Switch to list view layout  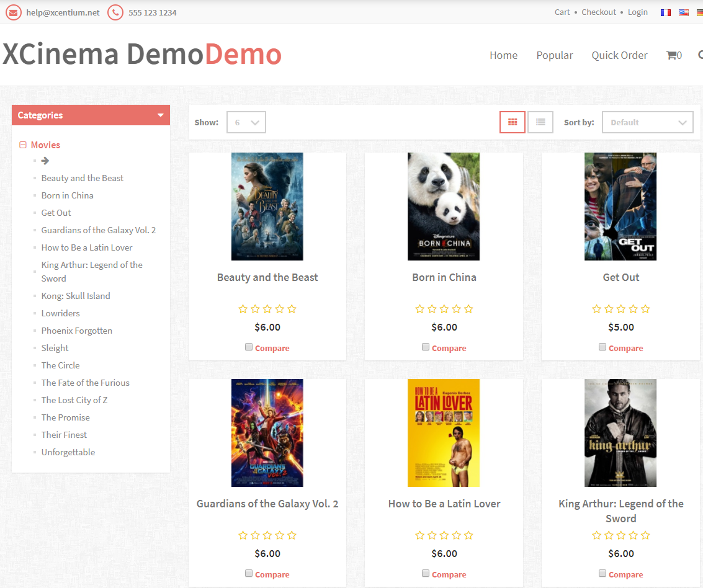pyautogui.click(x=540, y=122)
